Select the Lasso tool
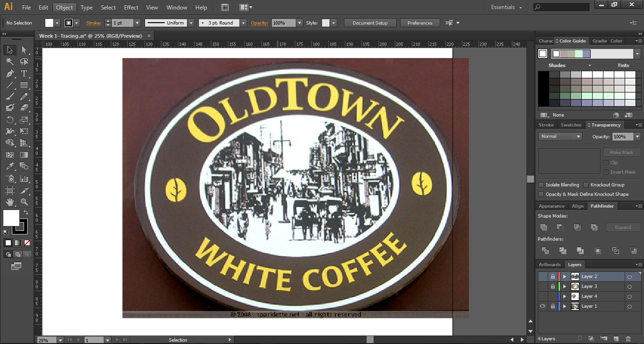 24,62
